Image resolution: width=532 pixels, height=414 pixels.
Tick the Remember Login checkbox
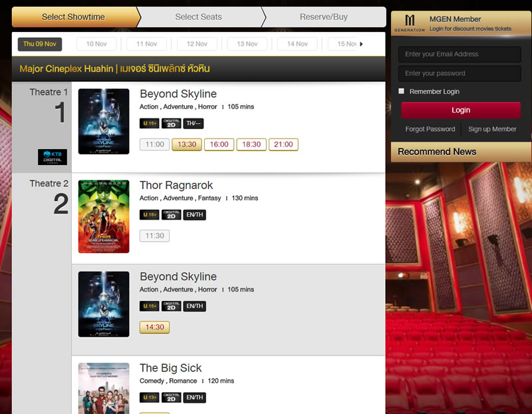402,91
